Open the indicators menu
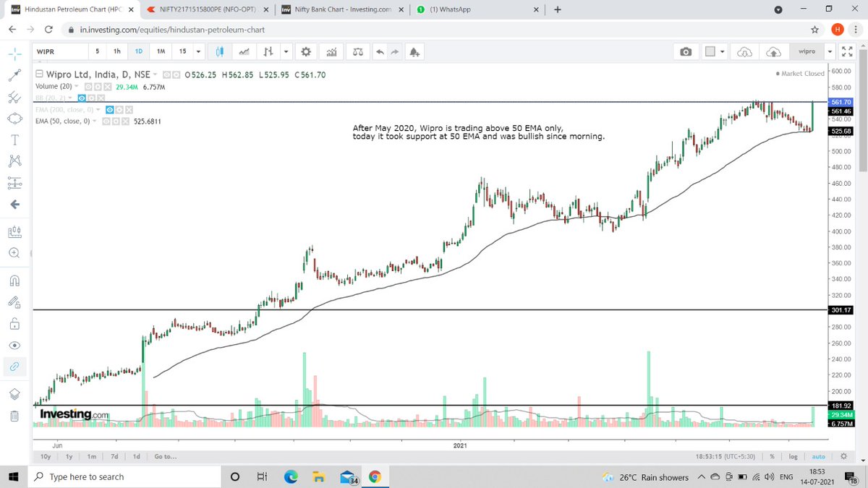 coord(332,51)
